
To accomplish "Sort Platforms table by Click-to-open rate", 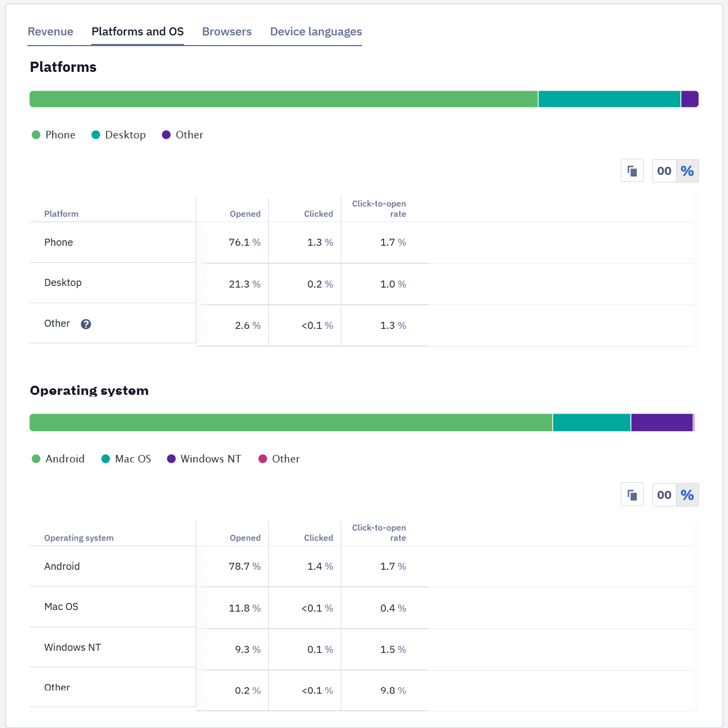I will pos(379,209).
